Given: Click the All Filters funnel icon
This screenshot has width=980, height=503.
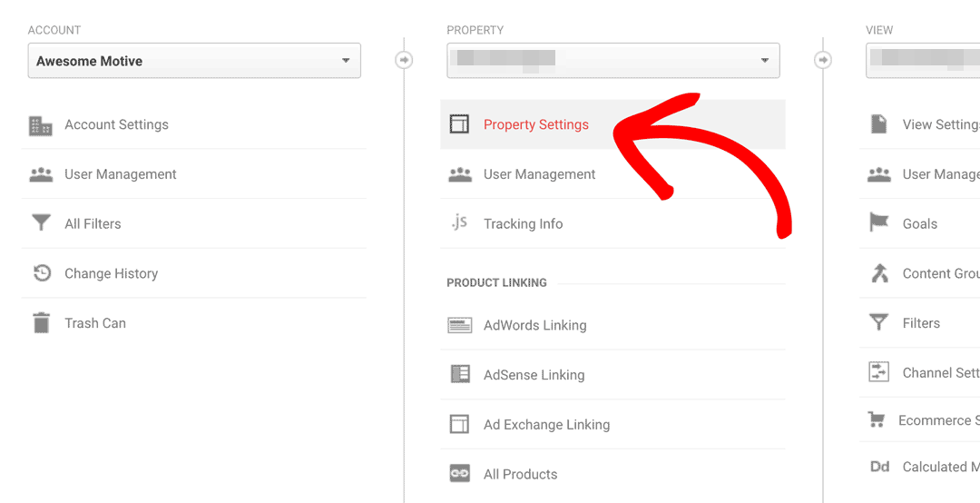Looking at the screenshot, I should (x=41, y=223).
